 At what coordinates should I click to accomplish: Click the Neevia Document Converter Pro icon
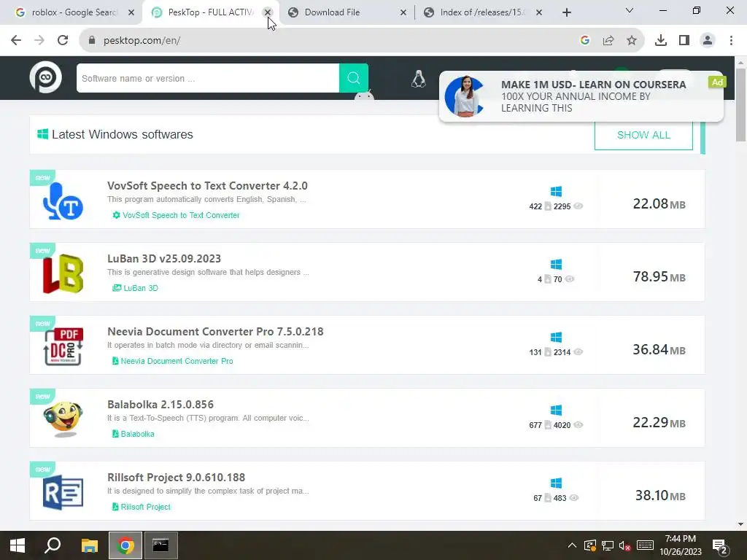pos(63,346)
